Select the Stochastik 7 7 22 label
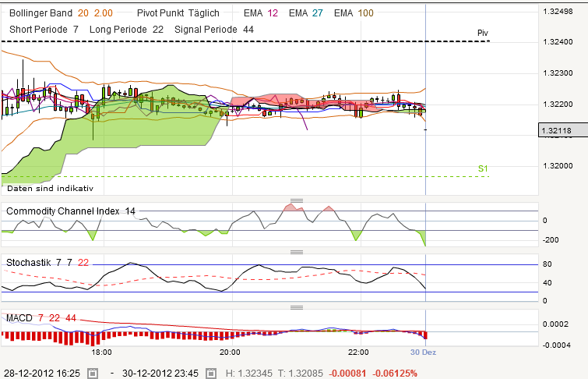The height and width of the screenshot is (379, 588). (x=48, y=263)
